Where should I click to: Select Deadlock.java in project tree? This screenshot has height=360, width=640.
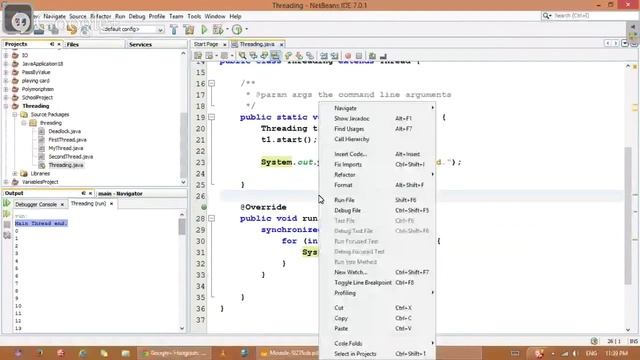pyautogui.click(x=64, y=131)
